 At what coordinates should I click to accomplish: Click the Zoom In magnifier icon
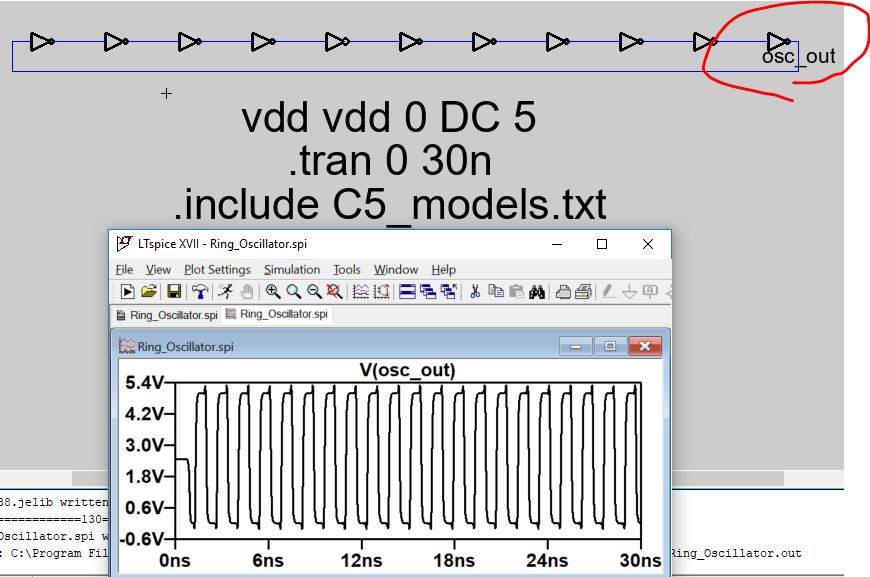(272, 292)
